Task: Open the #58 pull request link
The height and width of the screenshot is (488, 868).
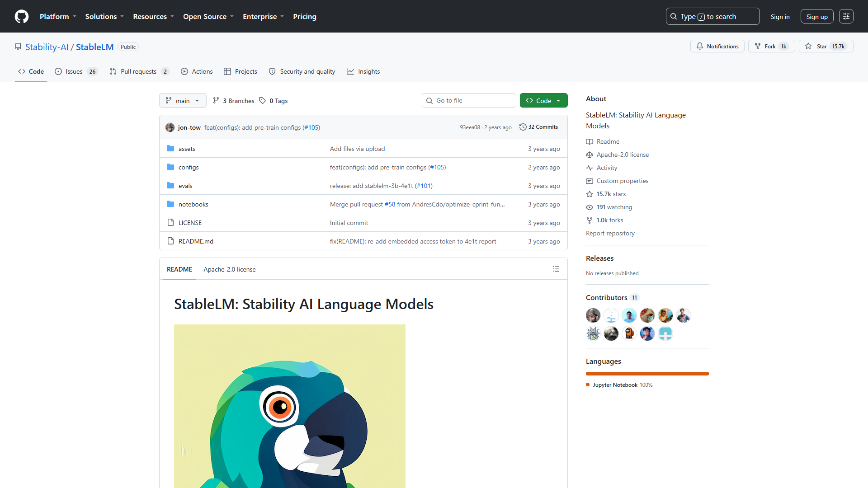Action: click(390, 204)
